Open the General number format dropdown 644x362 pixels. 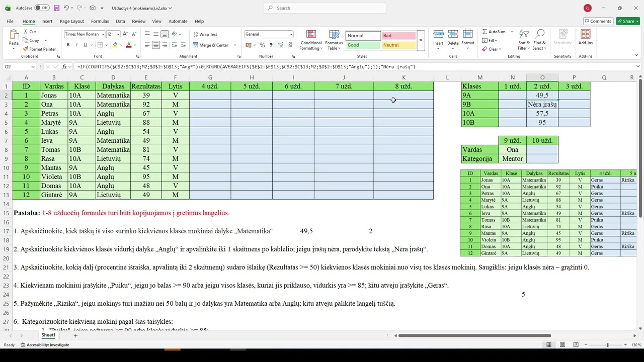pyautogui.click(x=291, y=34)
